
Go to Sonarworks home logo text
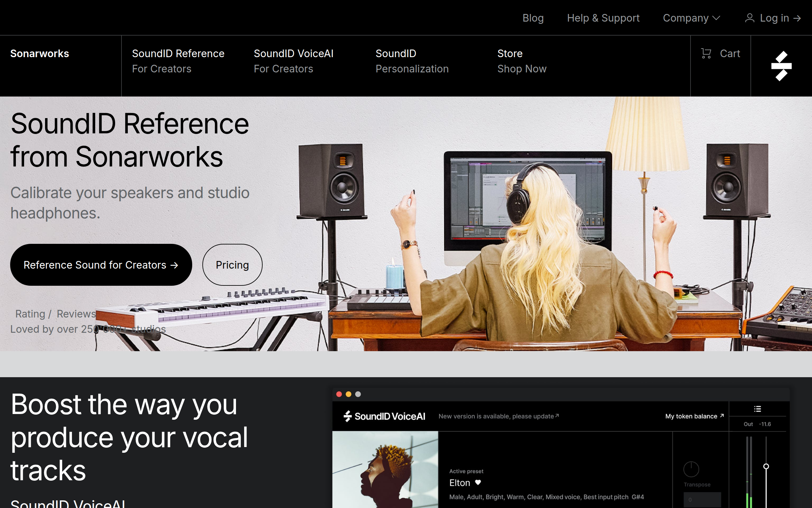[x=40, y=53]
